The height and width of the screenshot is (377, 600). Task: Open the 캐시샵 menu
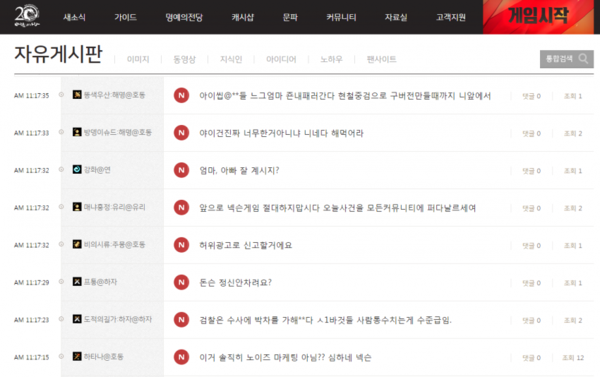pos(243,17)
